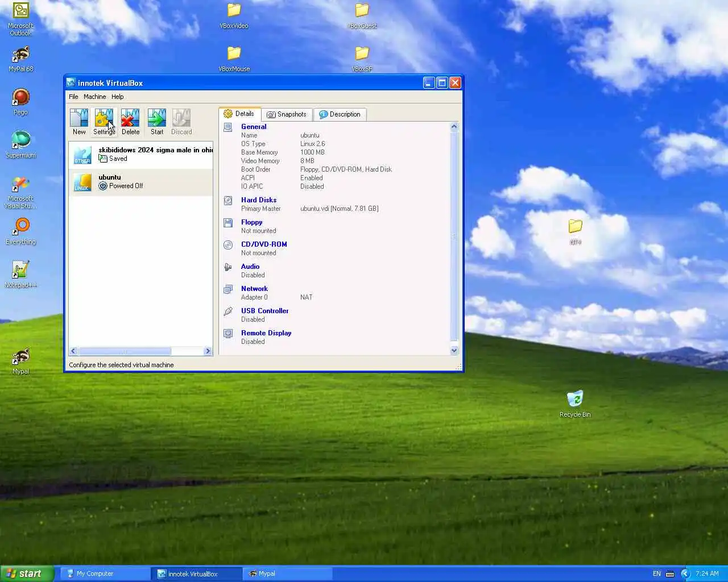
Task: Minimize the innotek VirtualBox window
Action: tap(429, 83)
